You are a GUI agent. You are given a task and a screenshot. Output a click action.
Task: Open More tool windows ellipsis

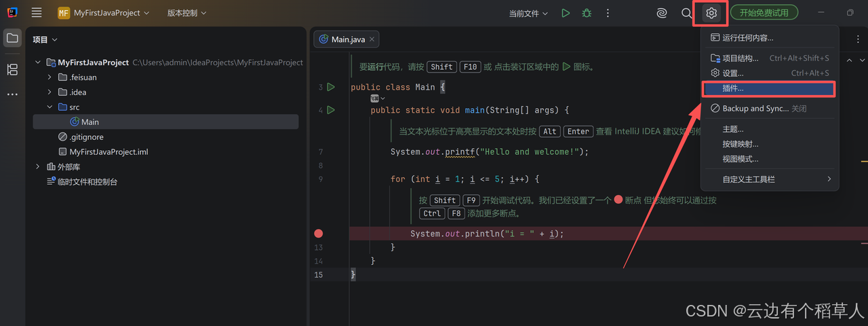click(x=12, y=94)
